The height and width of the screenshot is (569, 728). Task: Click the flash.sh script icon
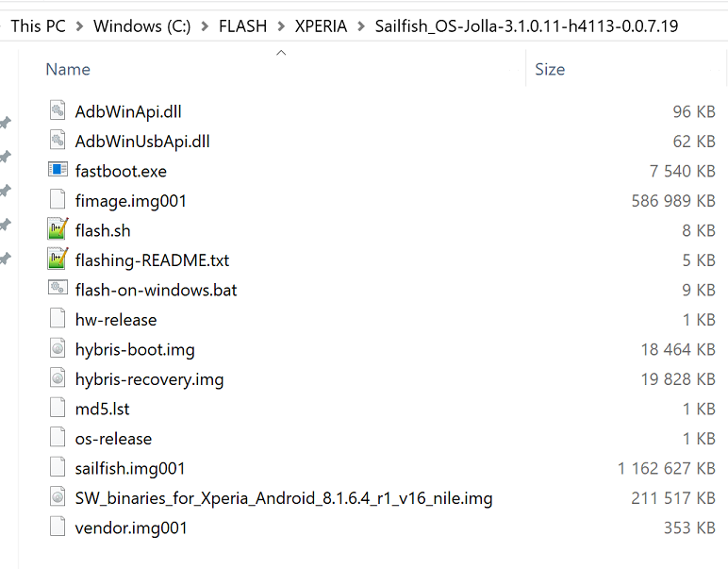(58, 230)
